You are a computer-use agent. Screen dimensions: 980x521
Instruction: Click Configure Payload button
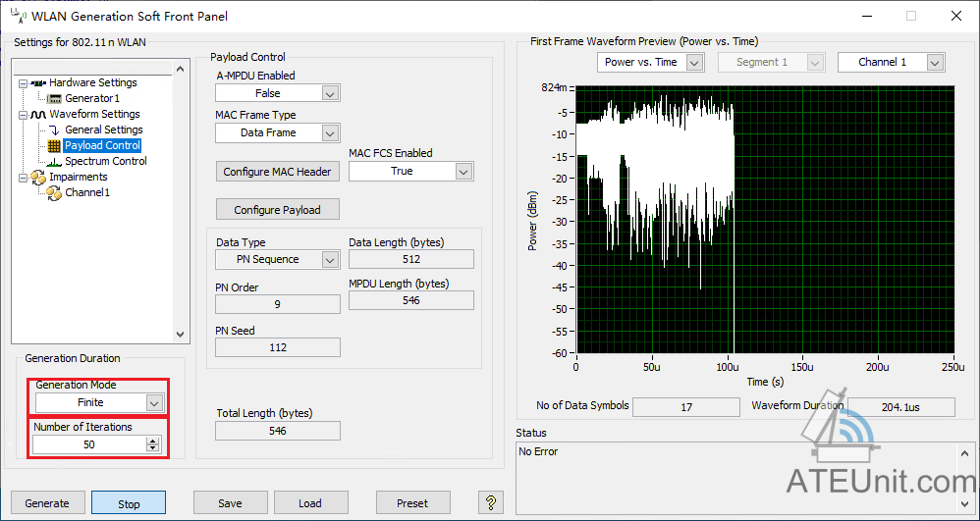coord(278,210)
